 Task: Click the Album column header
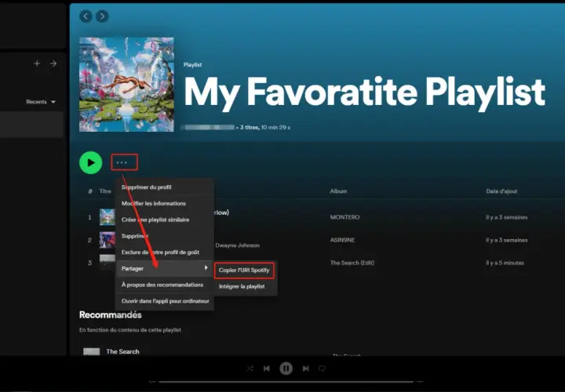click(x=338, y=191)
